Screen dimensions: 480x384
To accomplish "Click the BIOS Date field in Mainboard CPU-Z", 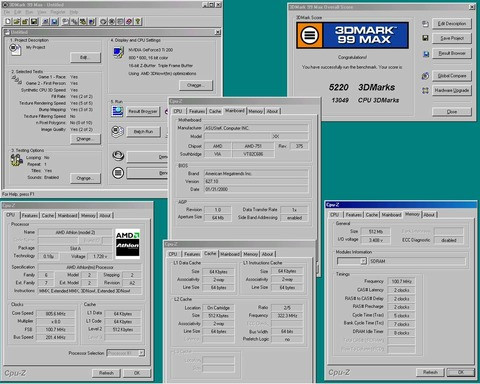I will point(256,189).
